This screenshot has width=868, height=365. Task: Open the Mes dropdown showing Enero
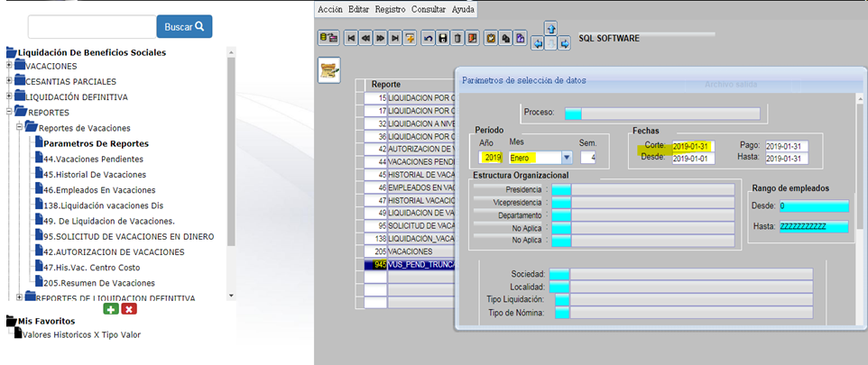[x=566, y=158]
